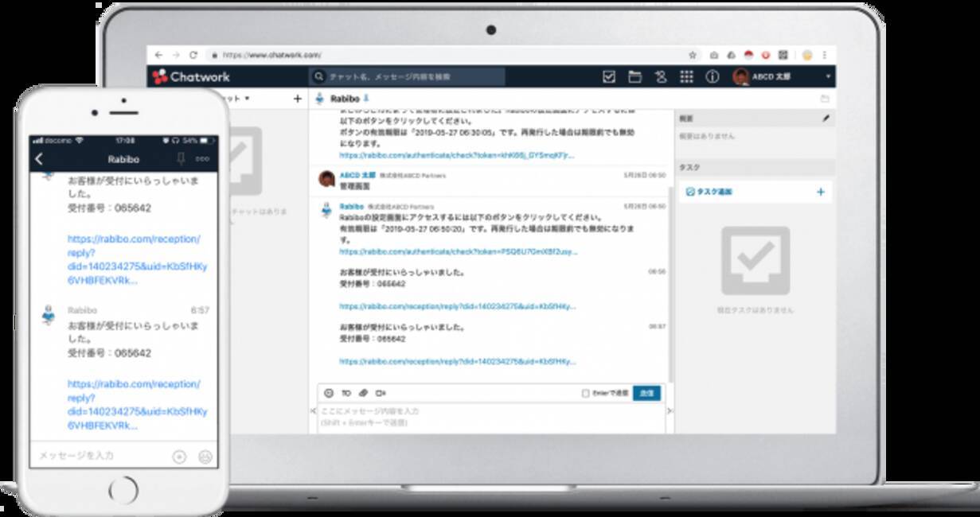Open the ABCD 太郎 account dropdown
980x517 pixels.
click(828, 77)
